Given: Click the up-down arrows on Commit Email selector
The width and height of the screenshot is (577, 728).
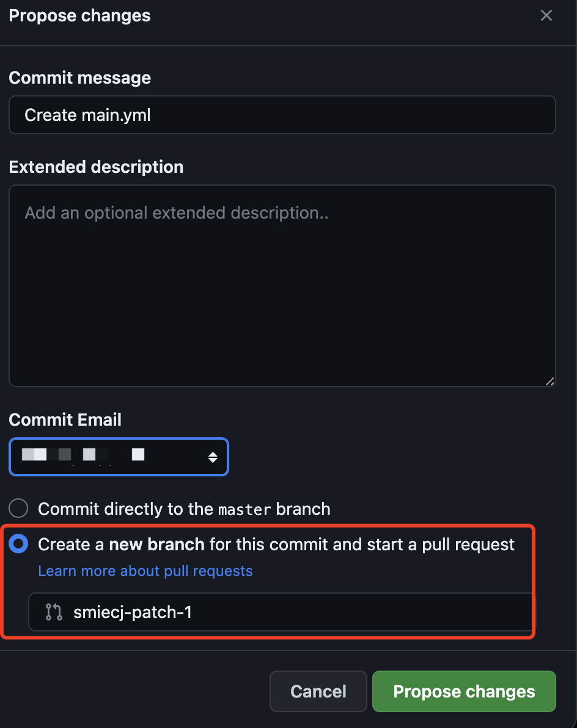Looking at the screenshot, I should (213, 457).
